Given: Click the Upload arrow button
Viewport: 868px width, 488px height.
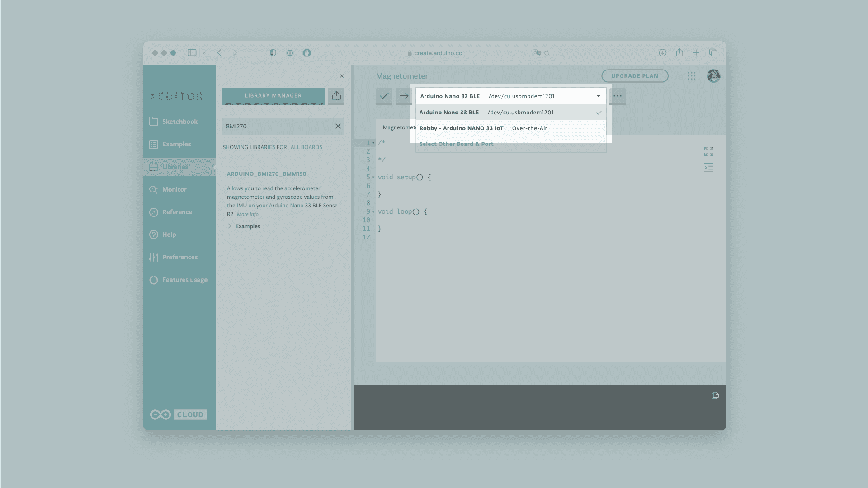Looking at the screenshot, I should [x=404, y=96].
